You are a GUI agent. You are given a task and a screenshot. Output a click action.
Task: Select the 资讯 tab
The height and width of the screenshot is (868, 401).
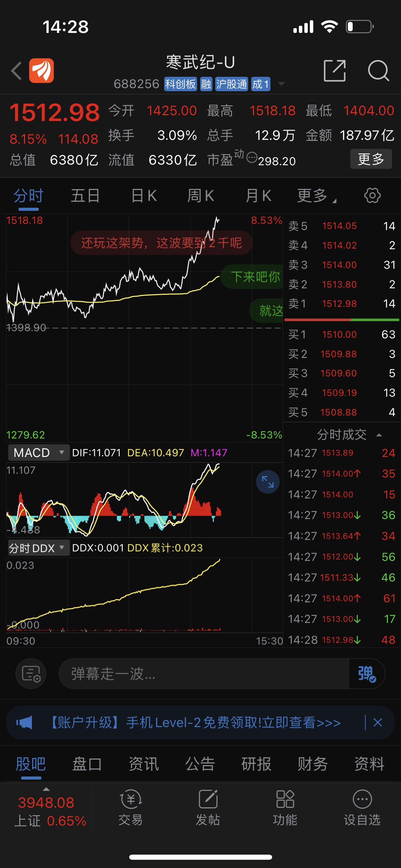144,764
